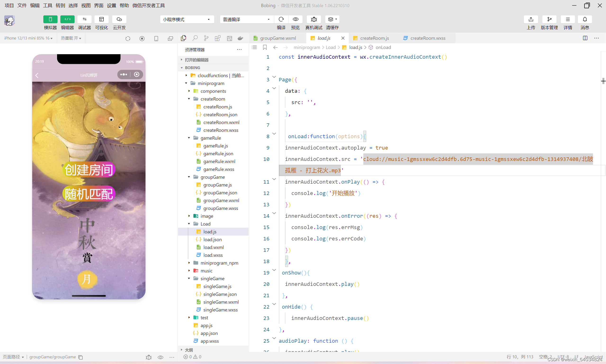Click the upload icon

(x=531, y=19)
